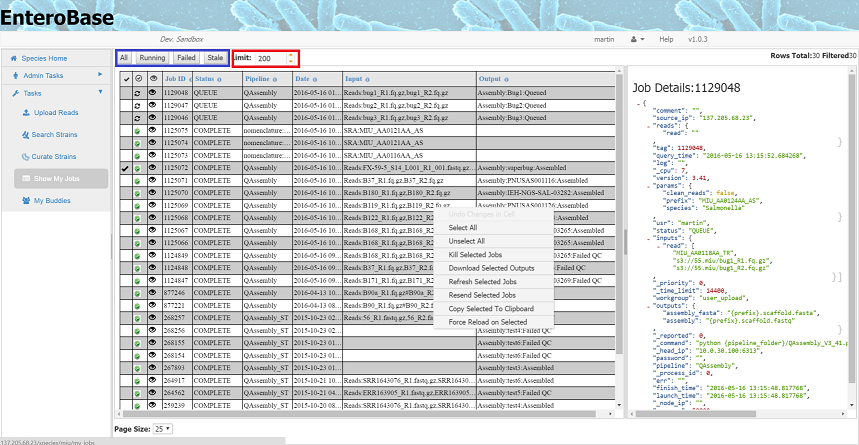Viewport: 859px width, 445px height.
Task: Click green status icon of job 1124849
Action: pos(137,256)
